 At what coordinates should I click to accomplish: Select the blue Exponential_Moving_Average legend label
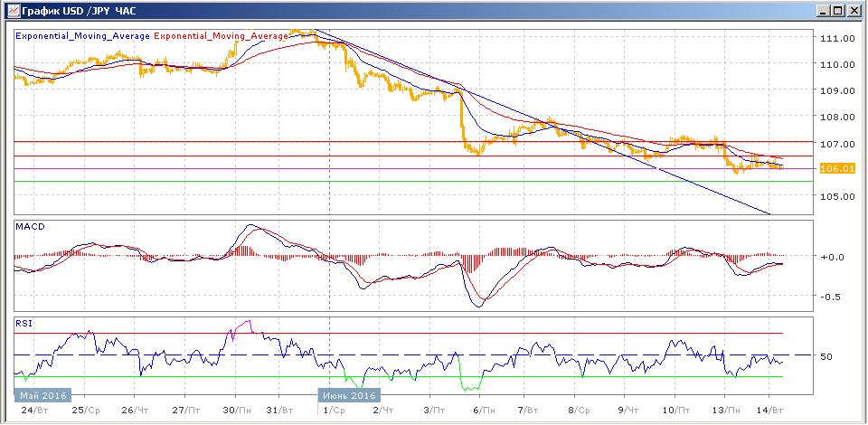click(x=83, y=36)
